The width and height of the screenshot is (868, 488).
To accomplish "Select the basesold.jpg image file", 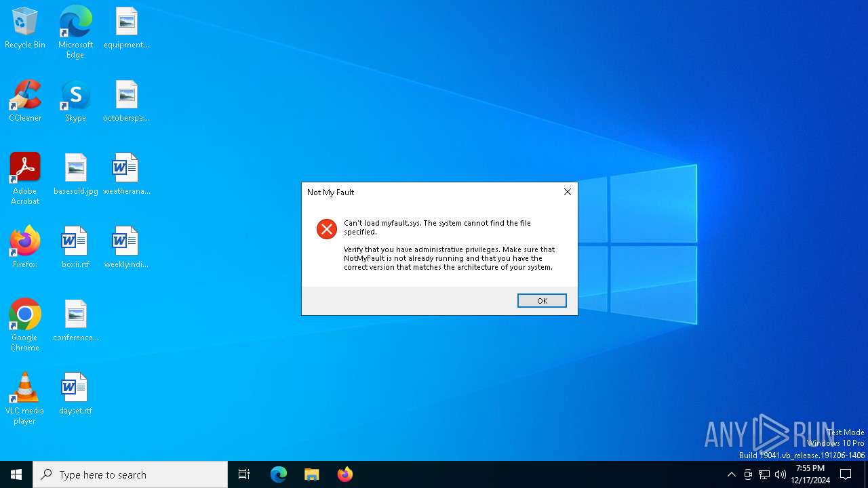I will pyautogui.click(x=75, y=175).
